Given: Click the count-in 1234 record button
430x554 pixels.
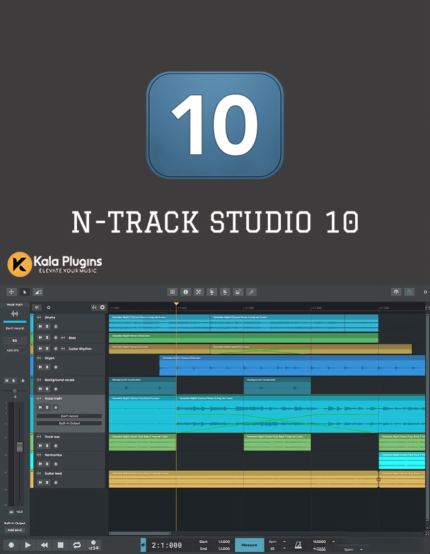Looking at the screenshot, I should click(x=93, y=545).
